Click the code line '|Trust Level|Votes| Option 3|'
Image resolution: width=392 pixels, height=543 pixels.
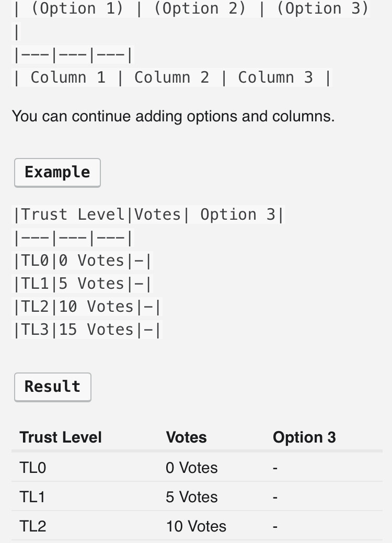coord(148,214)
